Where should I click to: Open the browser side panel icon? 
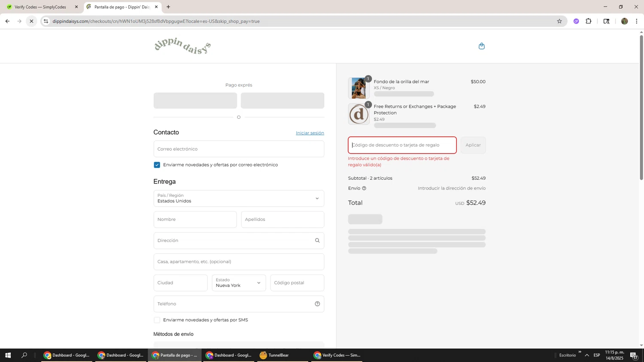pyautogui.click(x=606, y=21)
